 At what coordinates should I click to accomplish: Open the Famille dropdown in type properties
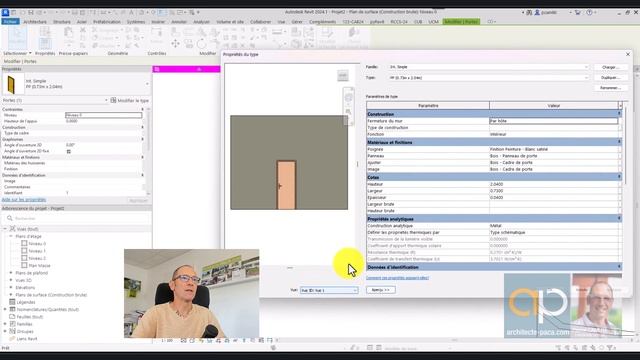coord(489,67)
